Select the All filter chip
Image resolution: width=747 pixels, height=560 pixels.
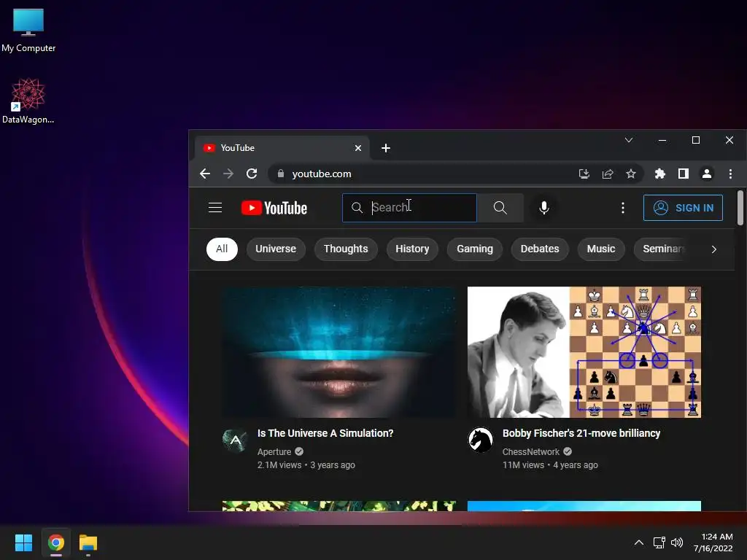[222, 249]
